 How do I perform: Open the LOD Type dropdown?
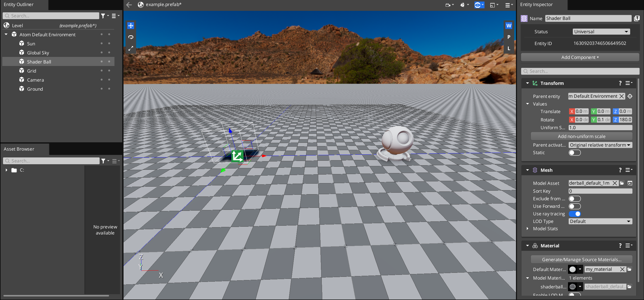(600, 221)
